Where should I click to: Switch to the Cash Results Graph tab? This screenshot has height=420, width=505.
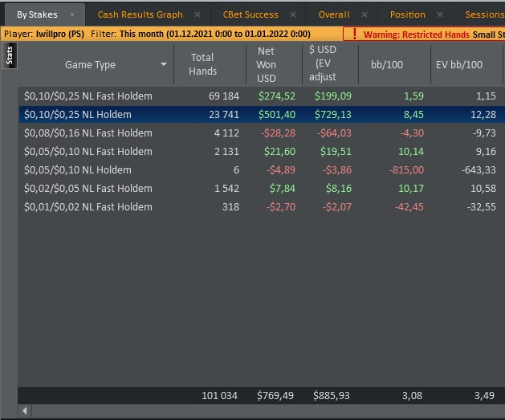click(140, 14)
